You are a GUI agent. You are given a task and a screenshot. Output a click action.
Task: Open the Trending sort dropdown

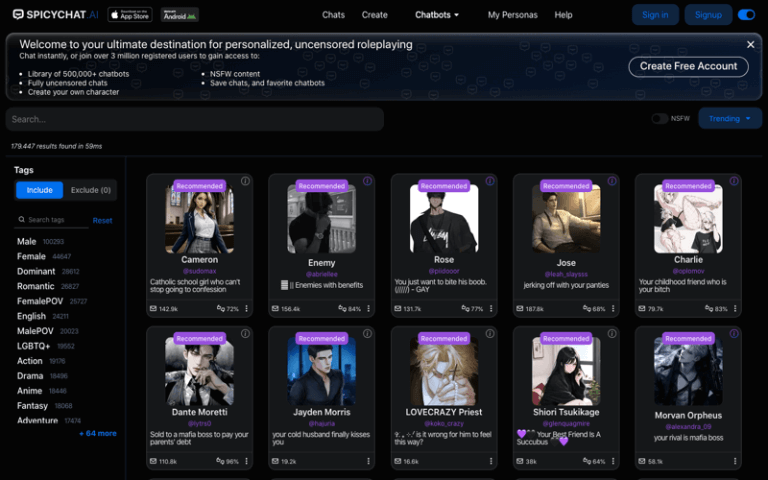[x=730, y=118]
